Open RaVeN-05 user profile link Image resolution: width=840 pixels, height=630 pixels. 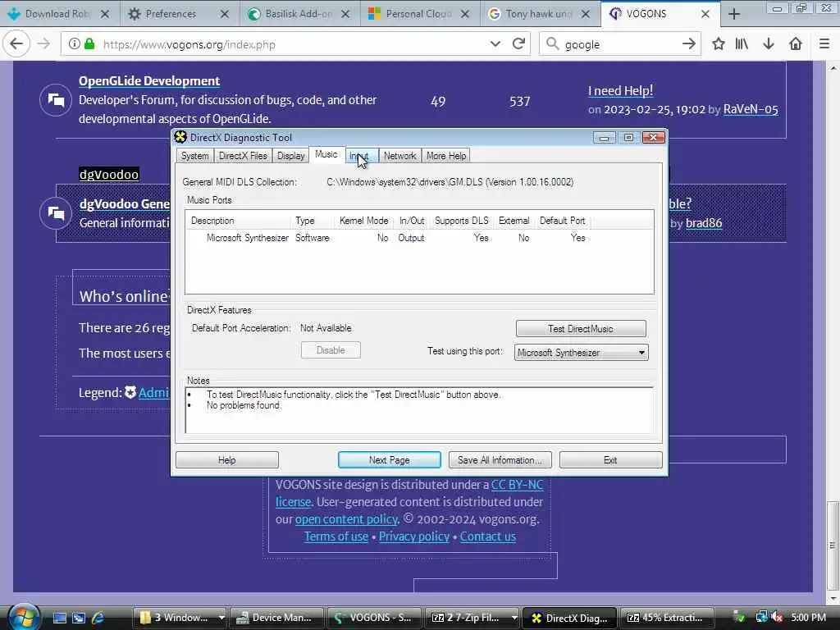(751, 109)
